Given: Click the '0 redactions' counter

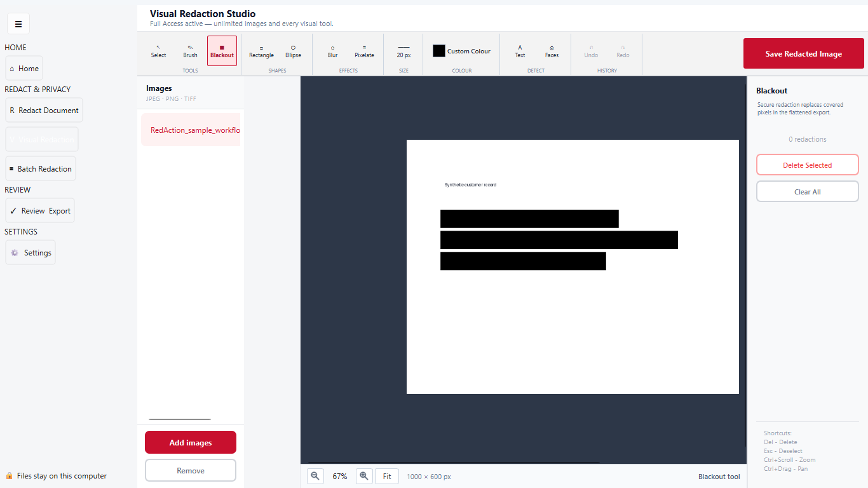Looking at the screenshot, I should pyautogui.click(x=808, y=139).
